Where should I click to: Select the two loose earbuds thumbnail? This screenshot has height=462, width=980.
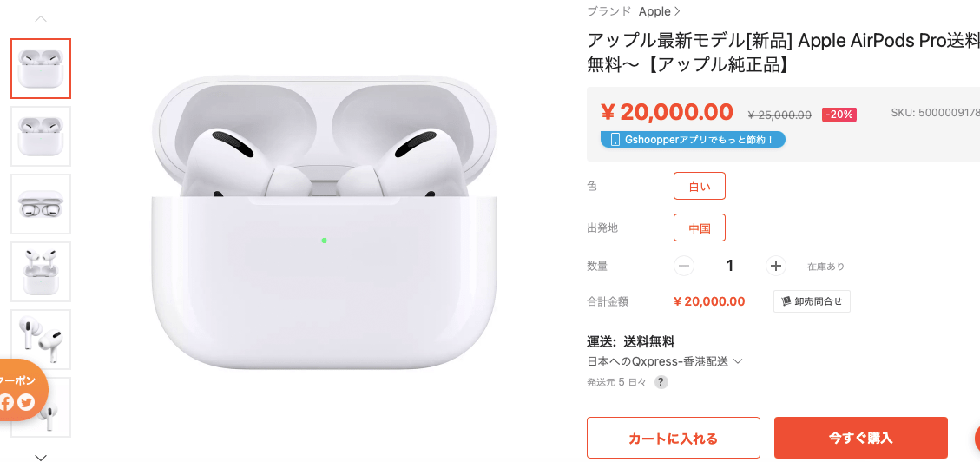coord(41,340)
